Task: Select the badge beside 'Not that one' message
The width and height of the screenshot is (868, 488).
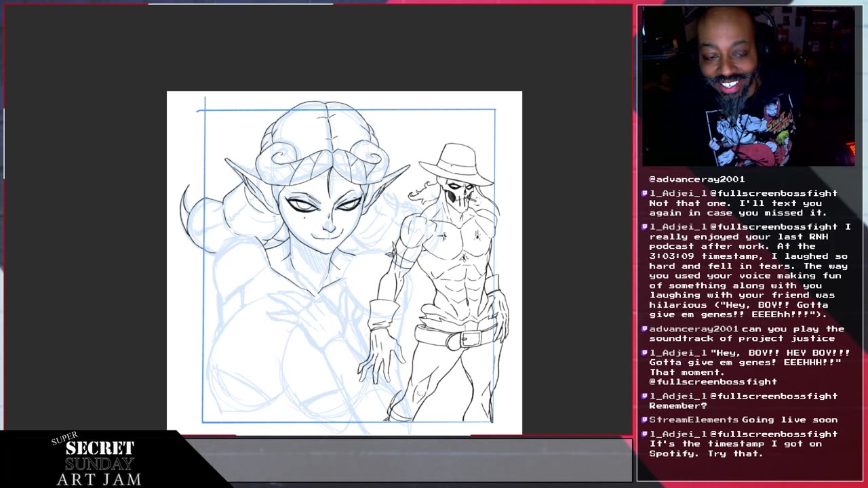Action: [645, 193]
